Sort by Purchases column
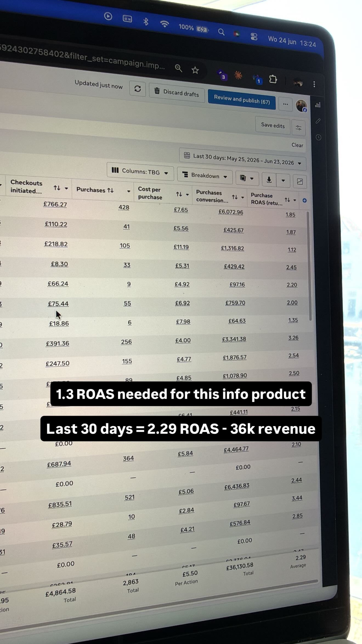 point(111,190)
